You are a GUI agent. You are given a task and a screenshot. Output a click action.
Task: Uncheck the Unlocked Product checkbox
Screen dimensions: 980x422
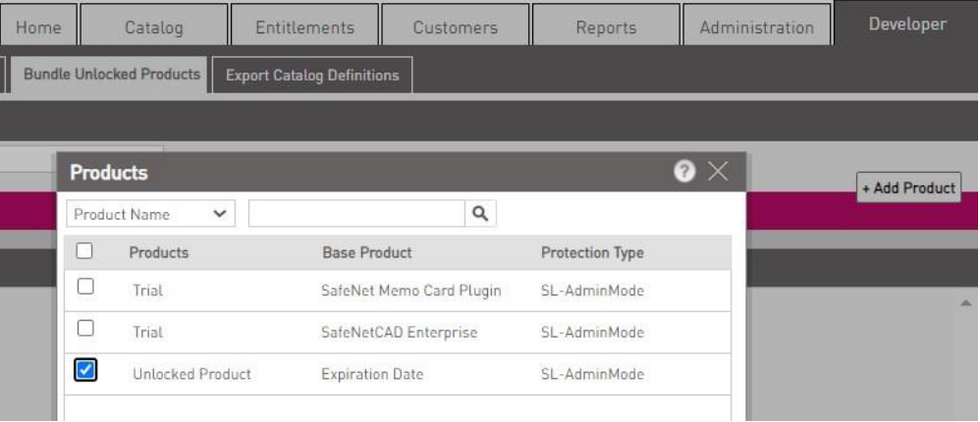84,371
